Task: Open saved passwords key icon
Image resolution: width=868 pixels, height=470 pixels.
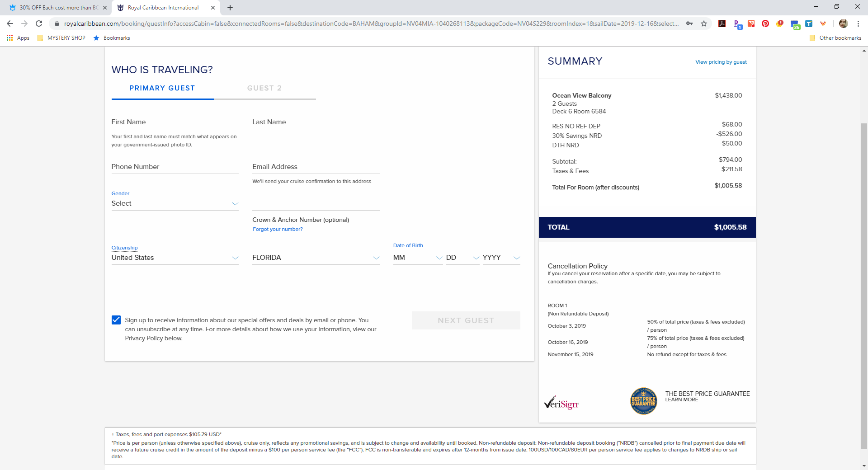Action: pyautogui.click(x=689, y=23)
